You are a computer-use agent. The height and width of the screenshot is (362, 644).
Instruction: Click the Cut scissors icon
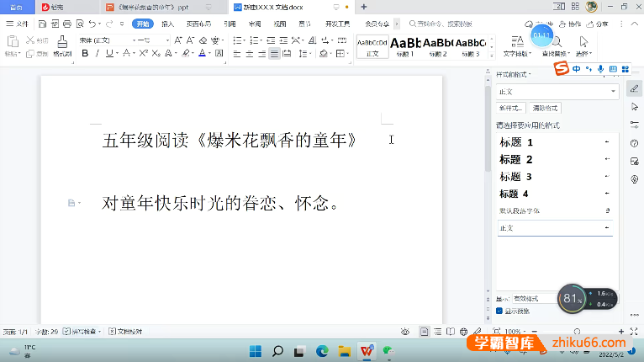pos(30,40)
